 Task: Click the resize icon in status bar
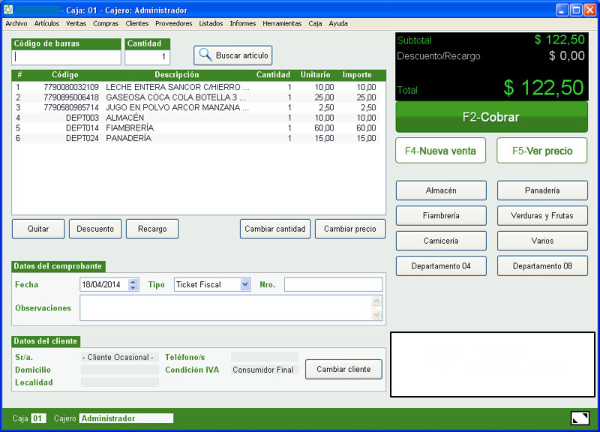579,417
